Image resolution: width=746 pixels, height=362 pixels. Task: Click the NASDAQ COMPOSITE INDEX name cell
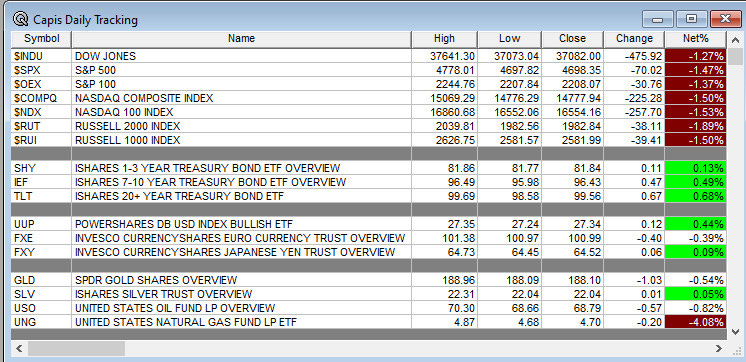click(241, 98)
